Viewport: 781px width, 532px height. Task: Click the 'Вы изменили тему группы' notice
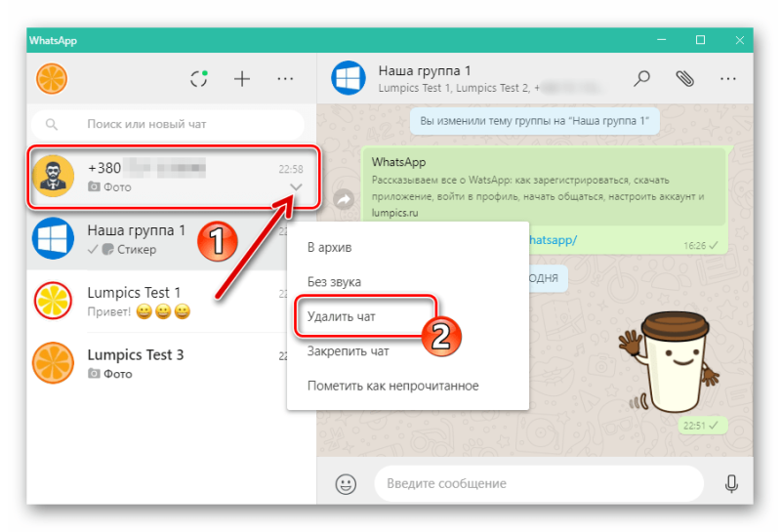click(x=534, y=121)
